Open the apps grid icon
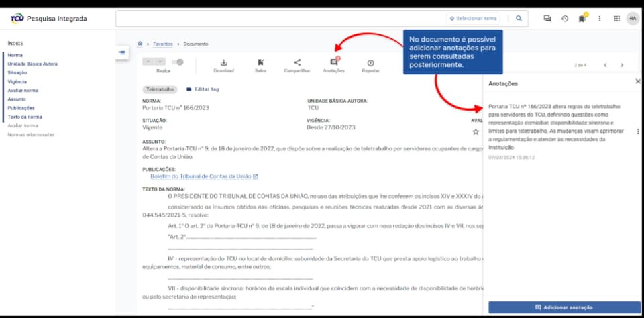The height and width of the screenshot is (318, 644). coord(616,19)
